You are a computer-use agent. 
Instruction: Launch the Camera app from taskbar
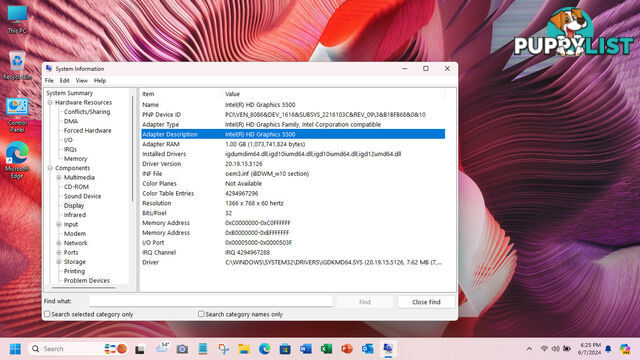click(x=182, y=349)
